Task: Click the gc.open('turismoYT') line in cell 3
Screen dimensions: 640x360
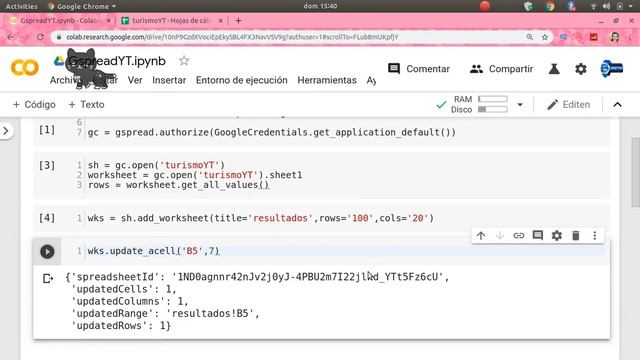Action: point(156,165)
